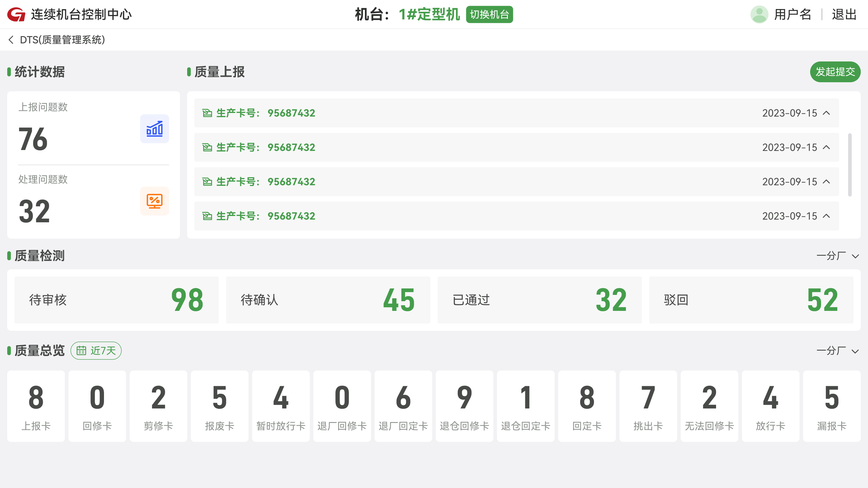Click 连续机台控制中心 title

click(x=81, y=14)
